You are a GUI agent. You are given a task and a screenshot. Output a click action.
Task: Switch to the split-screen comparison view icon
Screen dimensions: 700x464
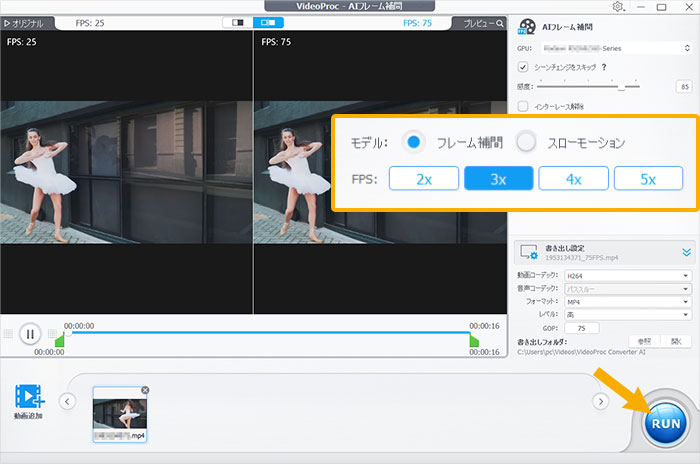click(x=238, y=21)
